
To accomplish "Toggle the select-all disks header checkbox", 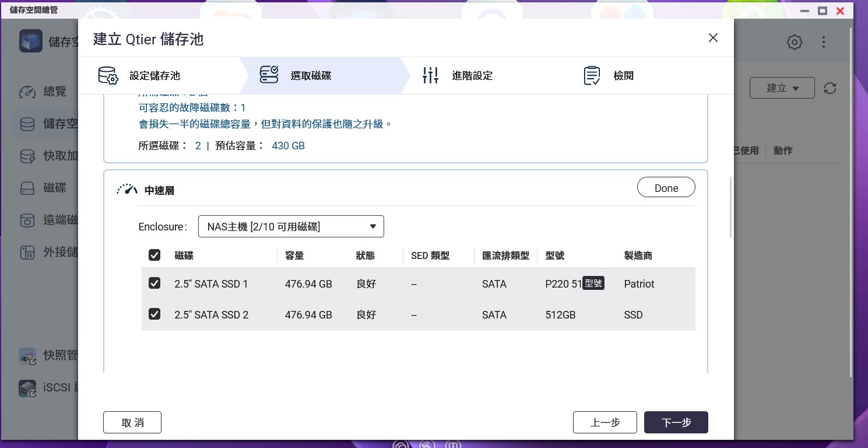I will click(154, 256).
